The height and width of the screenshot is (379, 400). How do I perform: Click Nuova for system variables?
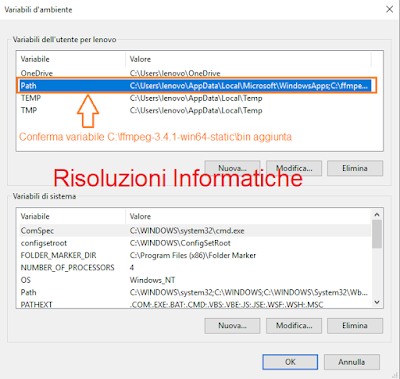pos(232,326)
